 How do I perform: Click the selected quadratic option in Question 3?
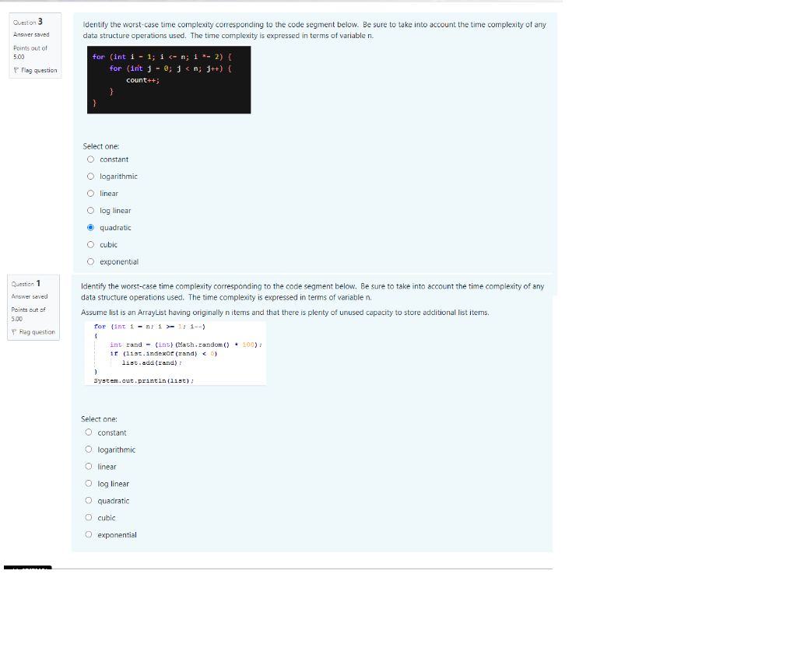click(90, 227)
